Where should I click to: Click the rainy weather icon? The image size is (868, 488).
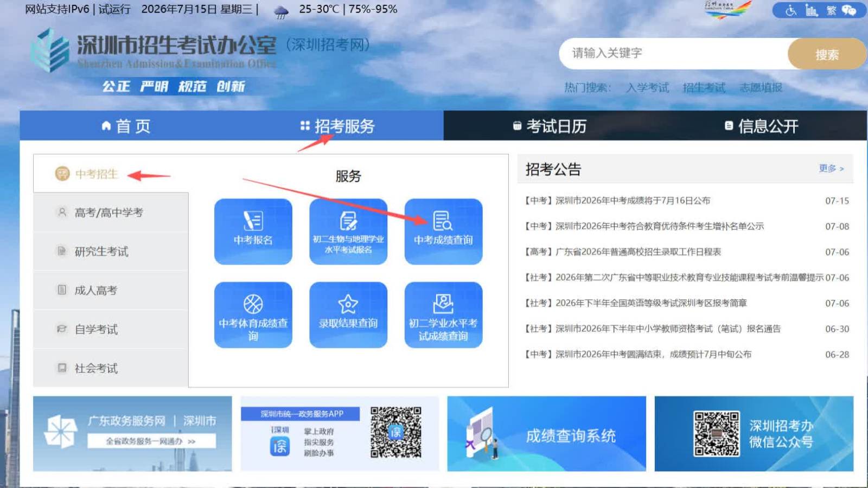point(281,11)
